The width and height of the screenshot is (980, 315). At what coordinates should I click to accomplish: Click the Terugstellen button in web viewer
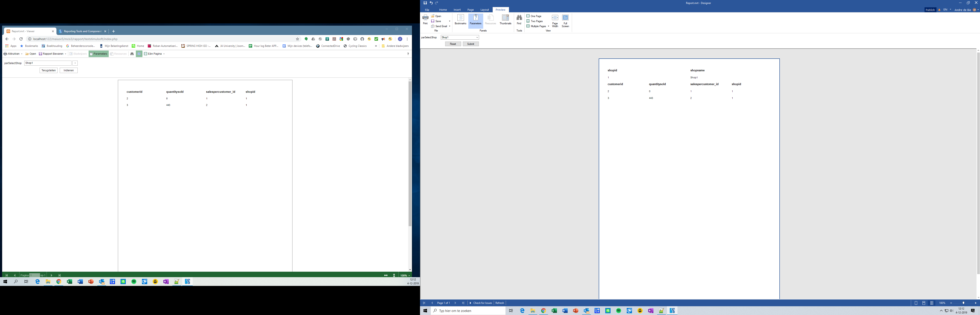(x=48, y=70)
